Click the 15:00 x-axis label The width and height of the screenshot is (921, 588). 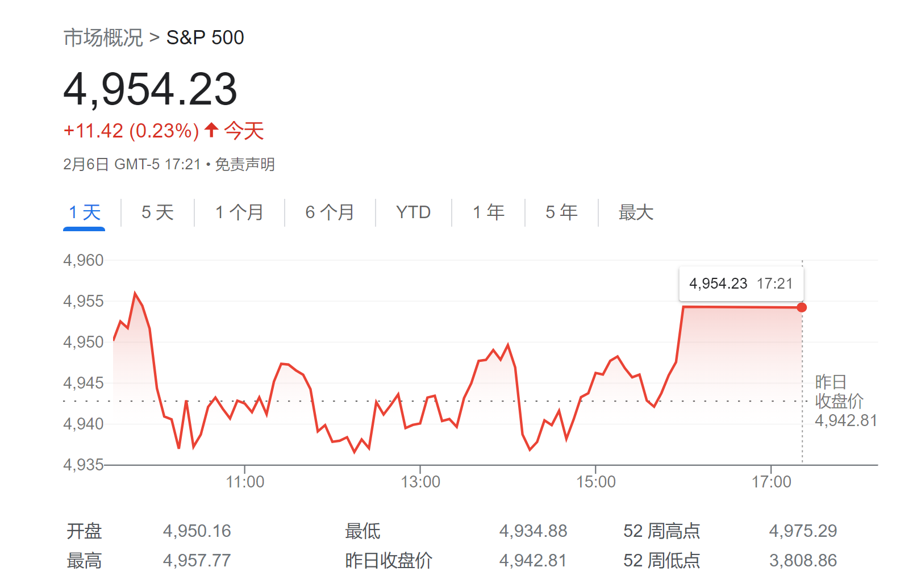coord(596,482)
